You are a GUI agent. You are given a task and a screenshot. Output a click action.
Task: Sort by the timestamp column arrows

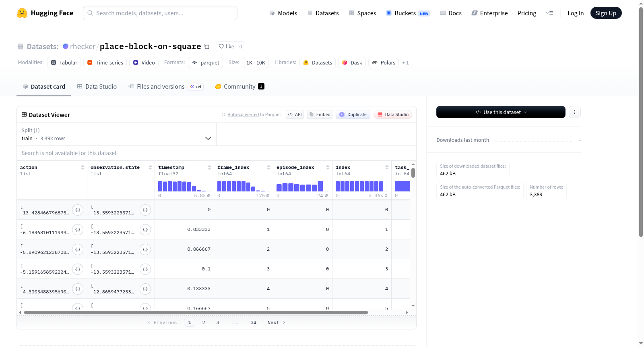click(x=209, y=167)
